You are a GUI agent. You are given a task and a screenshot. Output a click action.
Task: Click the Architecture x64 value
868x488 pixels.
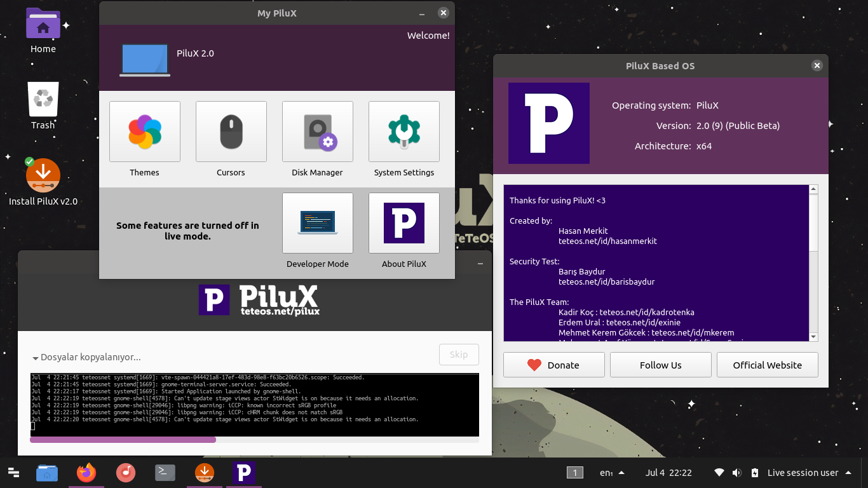[x=704, y=146]
